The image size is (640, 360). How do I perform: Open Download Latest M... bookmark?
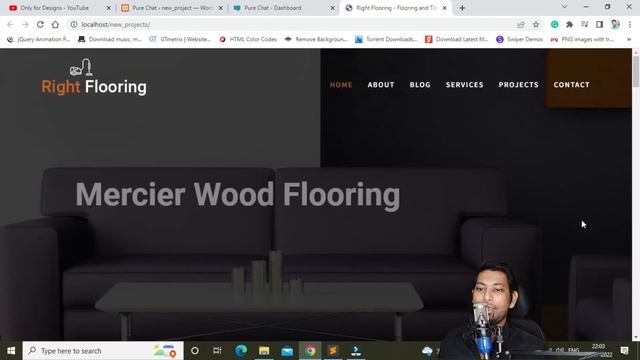click(457, 39)
